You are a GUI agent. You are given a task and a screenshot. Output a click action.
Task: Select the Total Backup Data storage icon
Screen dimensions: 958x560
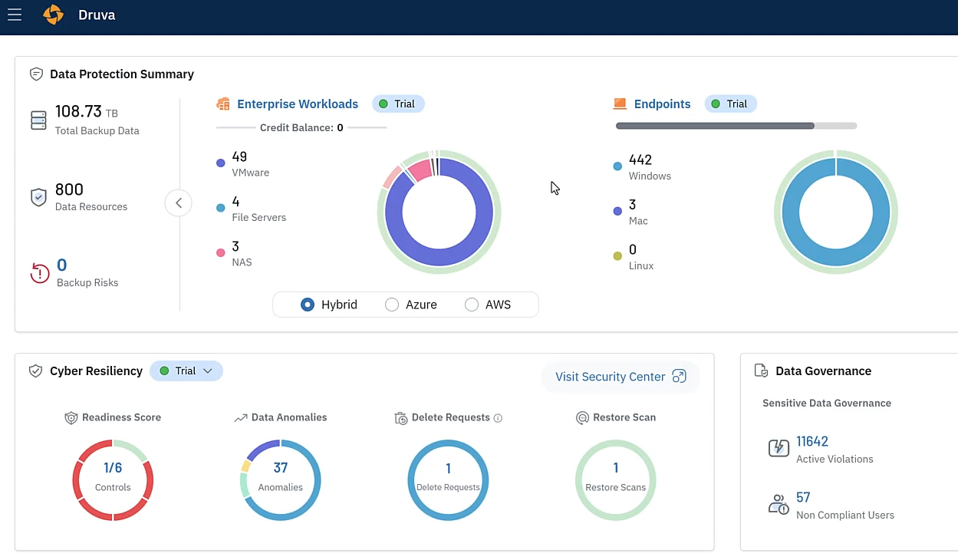[x=38, y=119]
